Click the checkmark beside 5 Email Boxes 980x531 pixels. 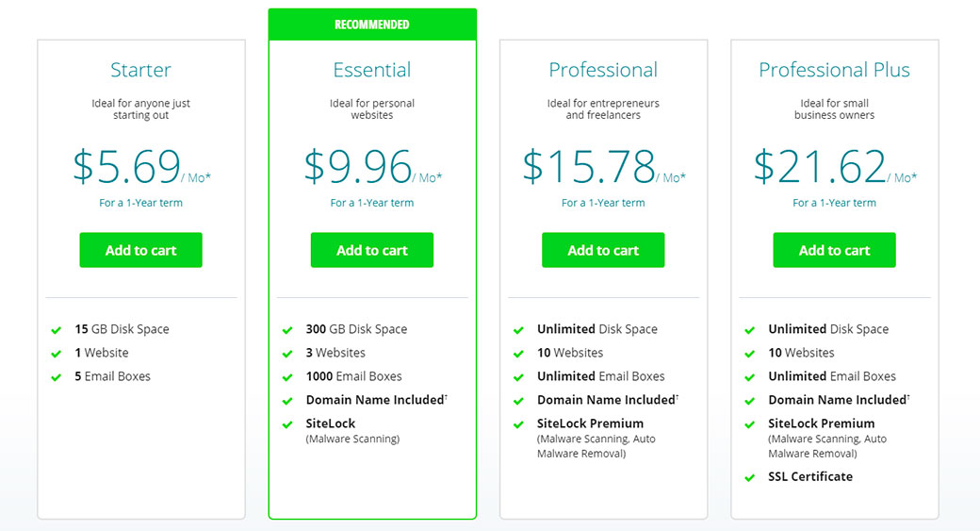pos(57,377)
